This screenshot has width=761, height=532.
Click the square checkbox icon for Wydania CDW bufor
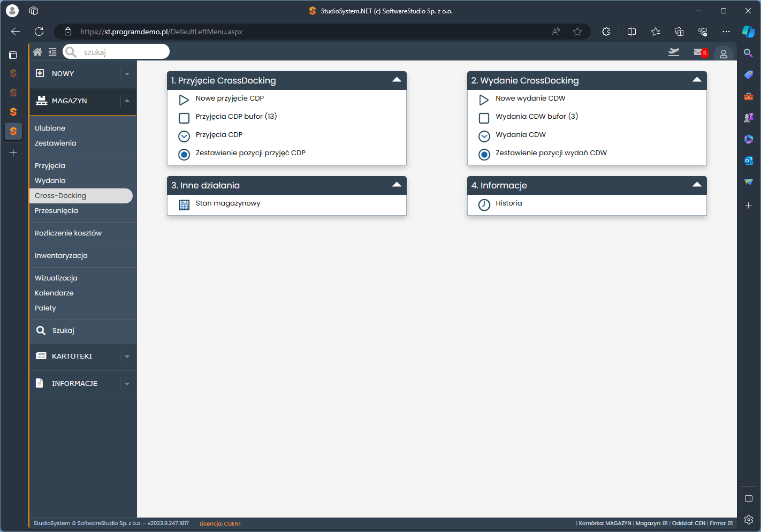pyautogui.click(x=484, y=118)
